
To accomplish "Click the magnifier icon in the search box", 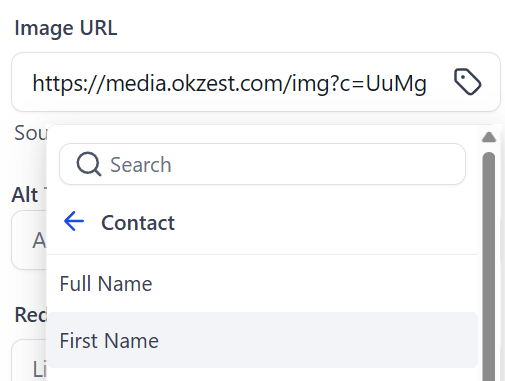I will (89, 164).
